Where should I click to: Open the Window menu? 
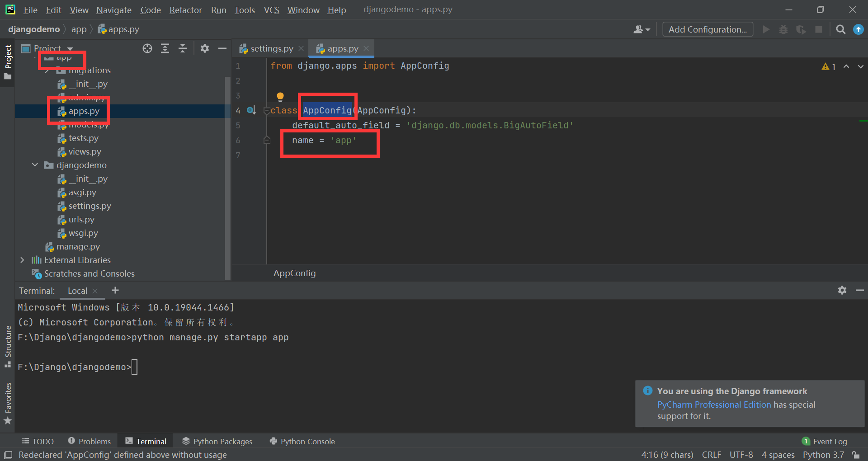tap(303, 10)
